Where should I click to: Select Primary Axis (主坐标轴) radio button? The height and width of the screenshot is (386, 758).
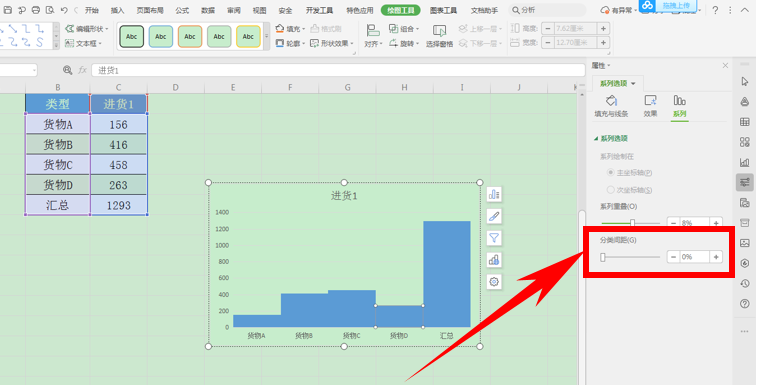tap(611, 173)
